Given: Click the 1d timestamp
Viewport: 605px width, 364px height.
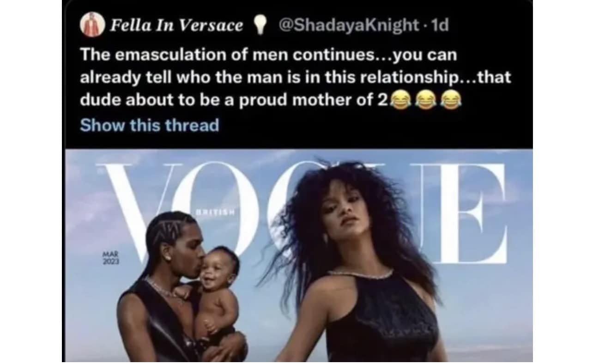Looking at the screenshot, I should click(438, 25).
